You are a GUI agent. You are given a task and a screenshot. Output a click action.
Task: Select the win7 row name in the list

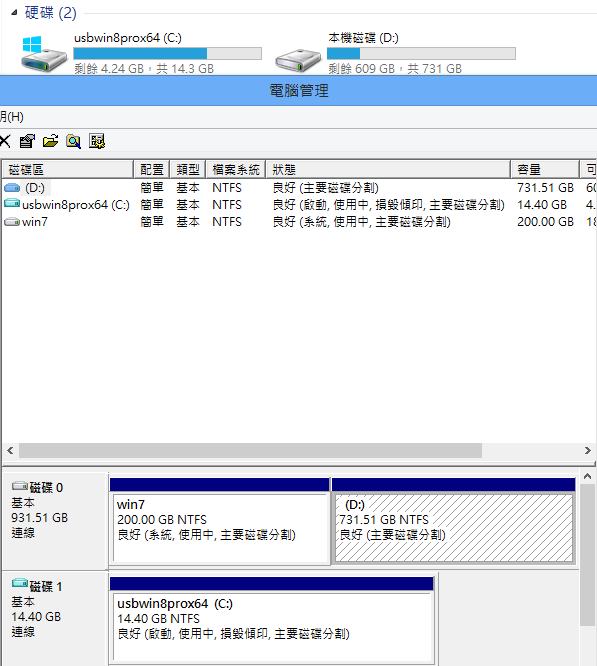coord(35,222)
